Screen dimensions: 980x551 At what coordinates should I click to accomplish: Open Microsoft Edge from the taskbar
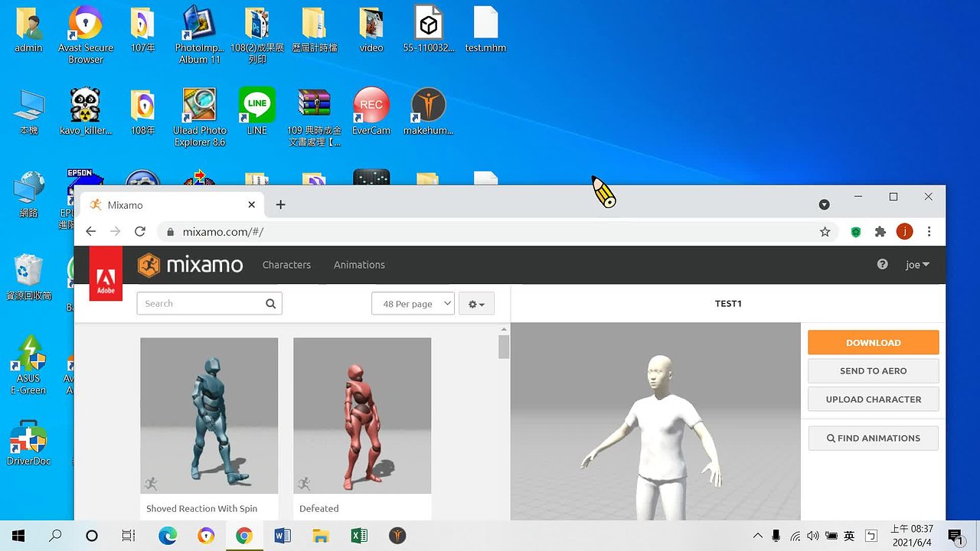(x=168, y=536)
